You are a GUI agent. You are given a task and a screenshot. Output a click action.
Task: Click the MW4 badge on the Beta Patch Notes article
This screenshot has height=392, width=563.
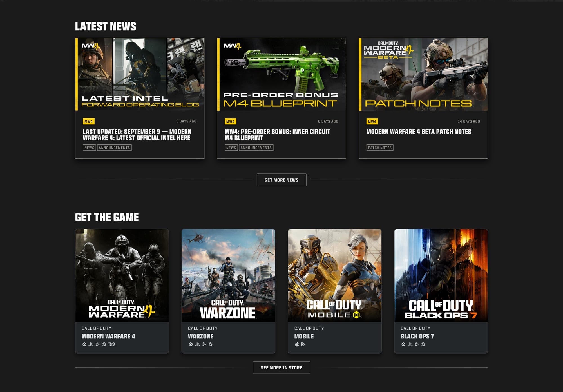pos(372,121)
